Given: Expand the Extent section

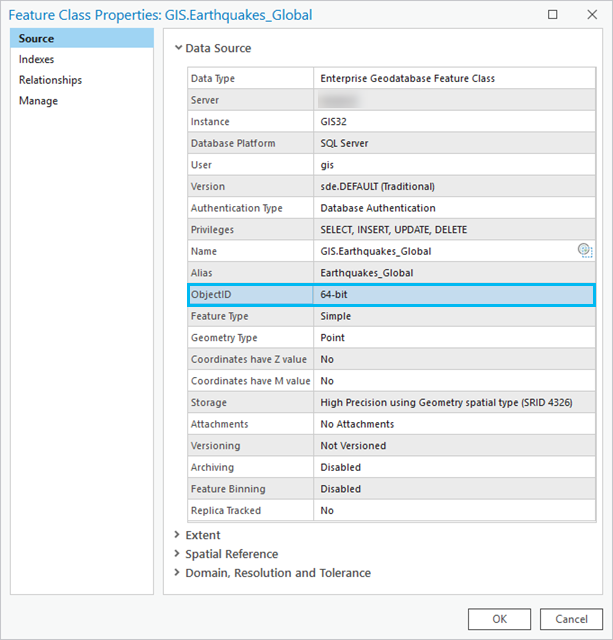Looking at the screenshot, I should (178, 535).
